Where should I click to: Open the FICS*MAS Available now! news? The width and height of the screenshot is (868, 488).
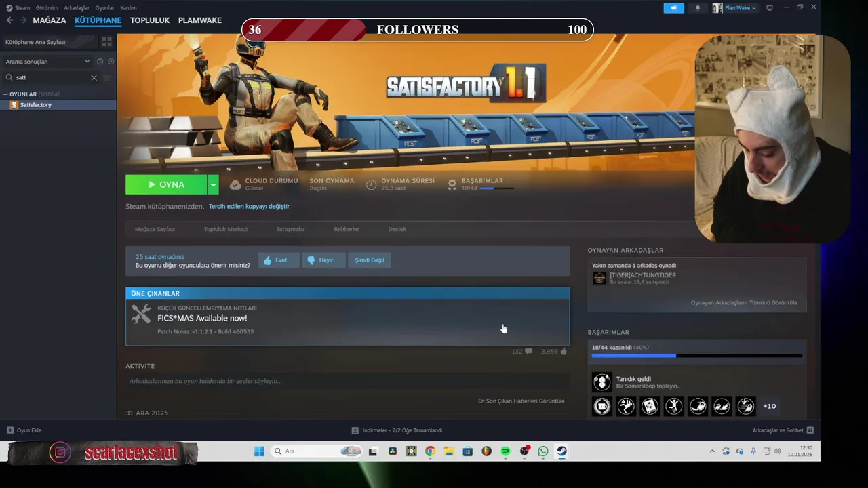tap(202, 318)
